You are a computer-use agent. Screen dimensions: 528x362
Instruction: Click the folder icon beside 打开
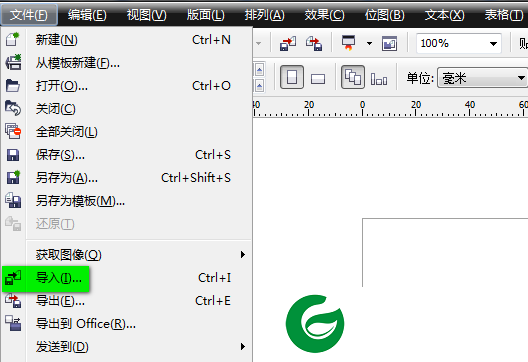13,86
